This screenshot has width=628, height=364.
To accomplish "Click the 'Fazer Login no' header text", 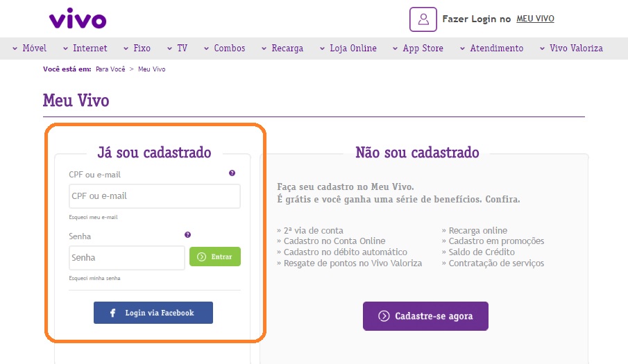I will tap(477, 19).
